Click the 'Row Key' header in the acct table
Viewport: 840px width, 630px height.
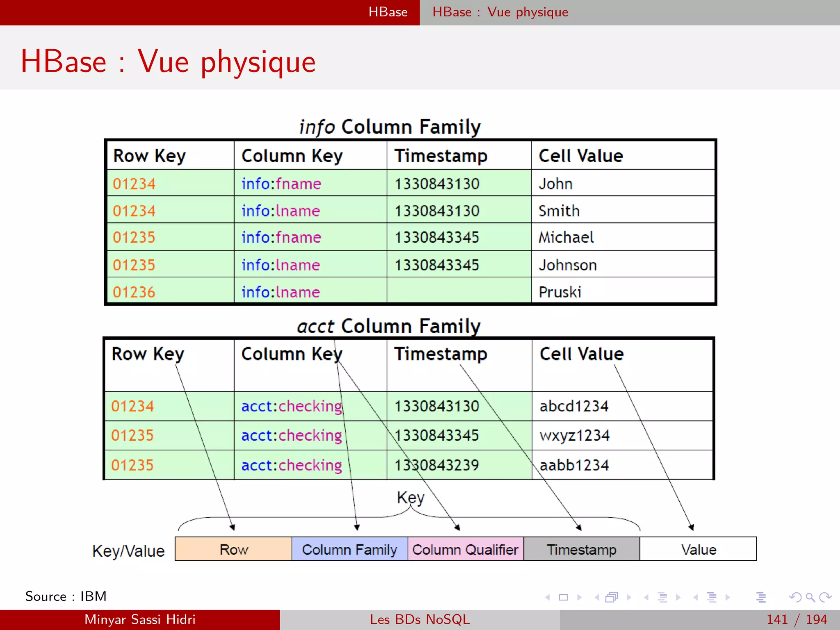148,354
